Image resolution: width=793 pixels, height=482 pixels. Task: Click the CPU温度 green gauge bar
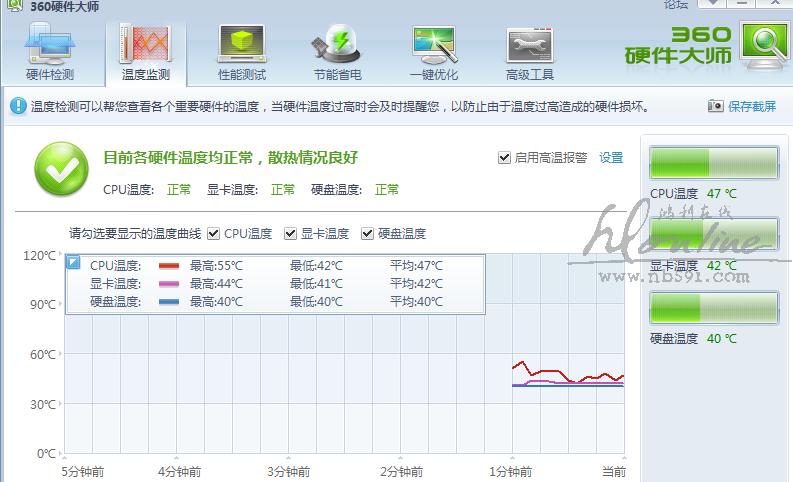713,163
